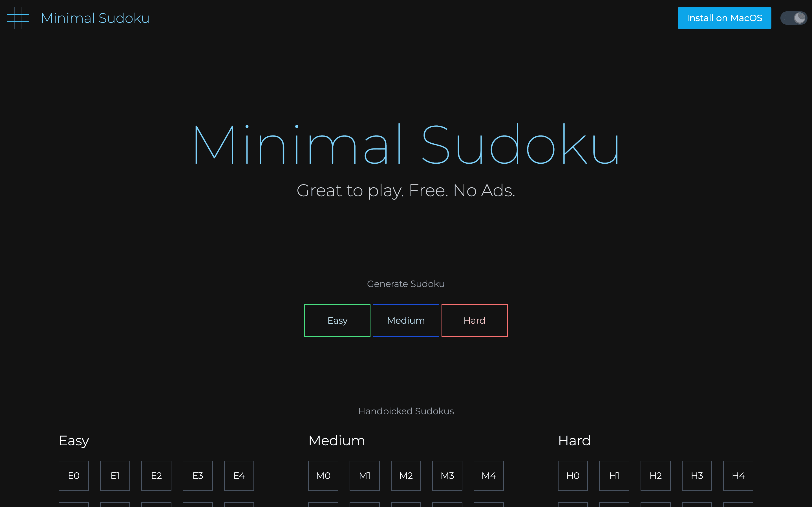812x507 pixels.
Task: Click the M4 handpicked medium puzzle
Action: click(x=489, y=475)
